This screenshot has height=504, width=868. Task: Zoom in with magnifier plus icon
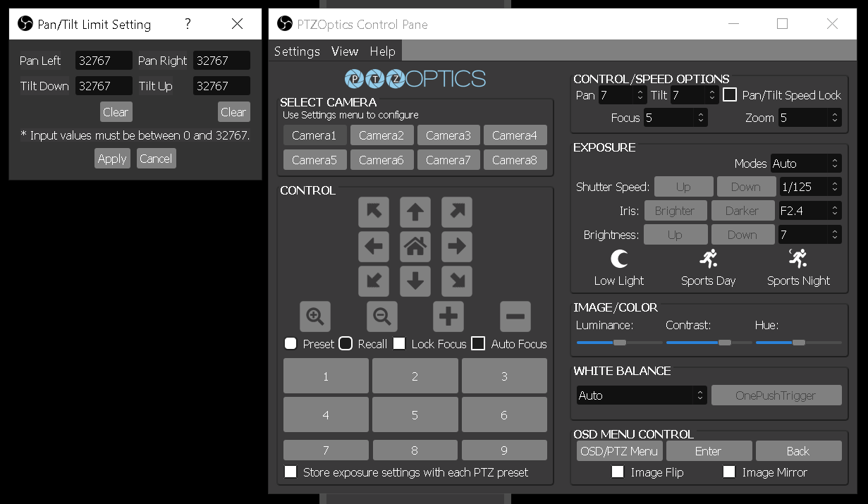315,316
